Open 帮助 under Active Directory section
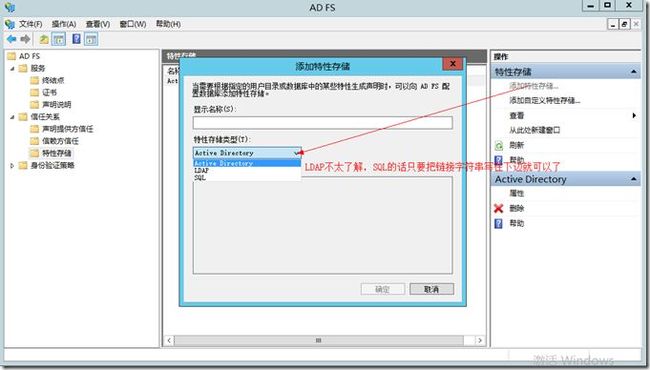The height and width of the screenshot is (370, 650). point(517,223)
